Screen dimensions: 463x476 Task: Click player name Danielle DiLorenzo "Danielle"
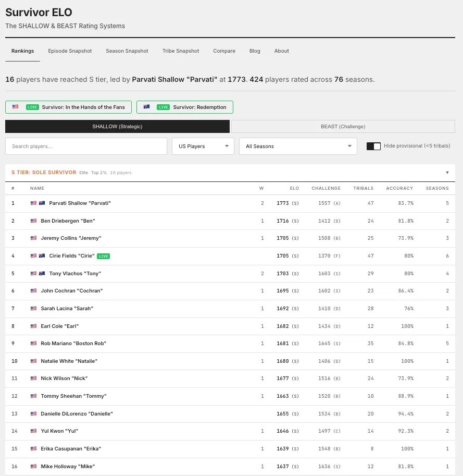coord(77,413)
